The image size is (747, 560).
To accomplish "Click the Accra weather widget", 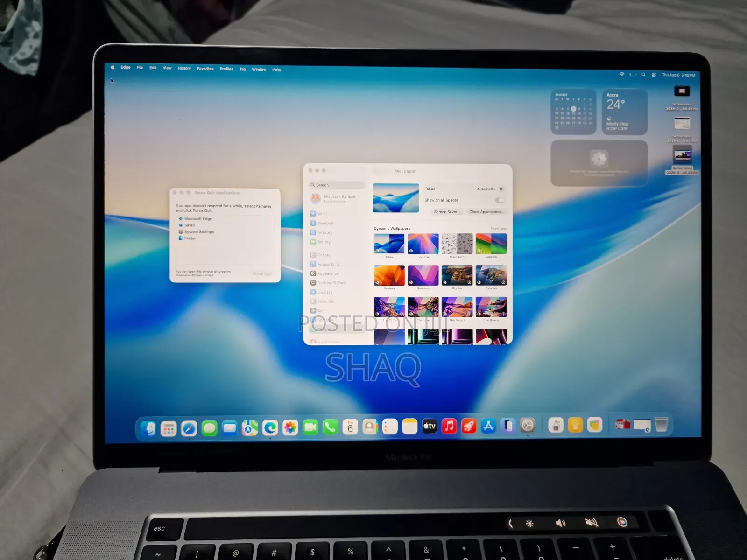I will coord(625,112).
